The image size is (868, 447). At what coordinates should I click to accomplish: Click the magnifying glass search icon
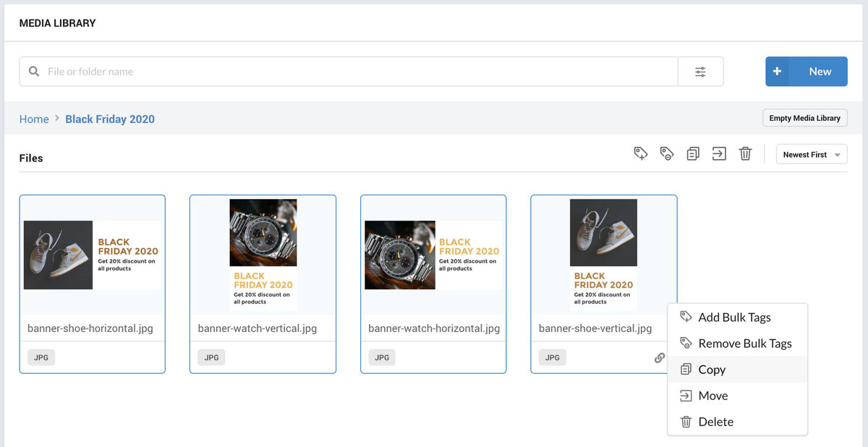(33, 72)
